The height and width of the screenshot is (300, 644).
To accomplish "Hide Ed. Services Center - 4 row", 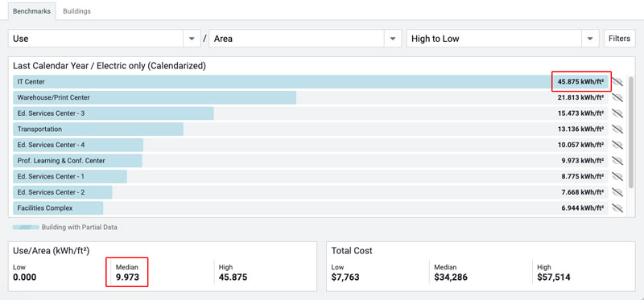I will point(617,145).
